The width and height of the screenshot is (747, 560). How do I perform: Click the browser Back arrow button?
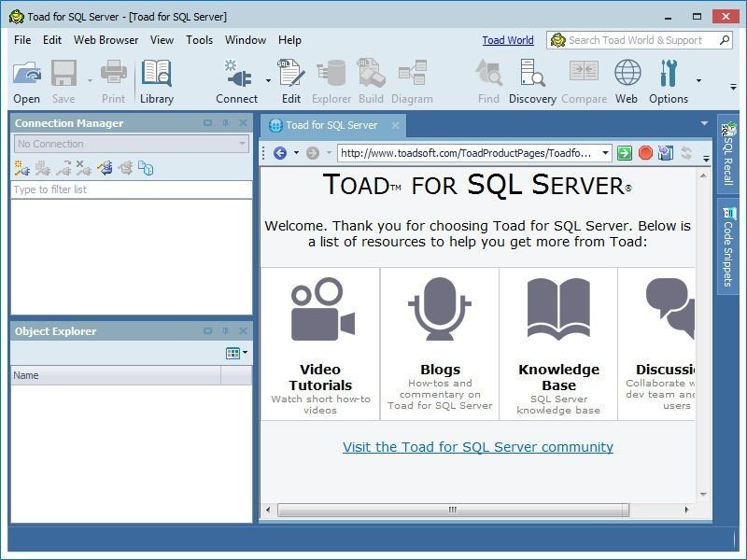280,153
